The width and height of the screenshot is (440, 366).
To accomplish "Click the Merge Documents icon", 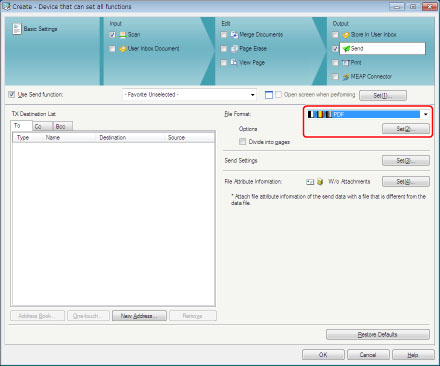I will pyautogui.click(x=234, y=35).
